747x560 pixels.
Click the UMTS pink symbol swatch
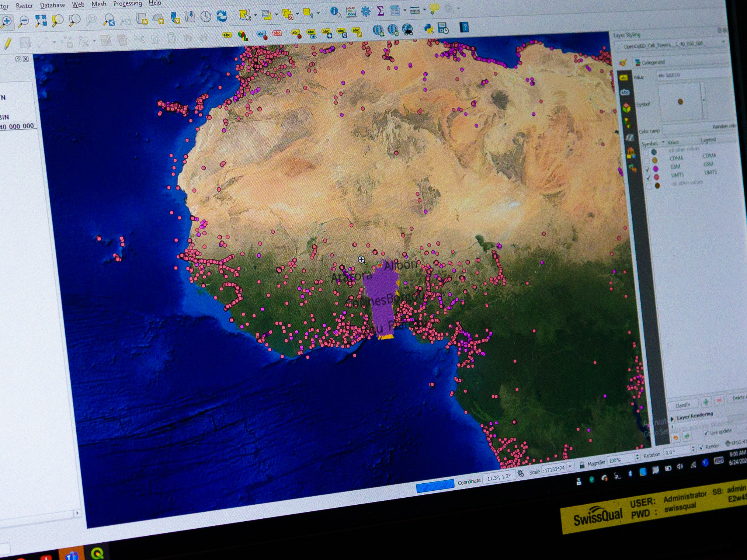click(x=657, y=177)
